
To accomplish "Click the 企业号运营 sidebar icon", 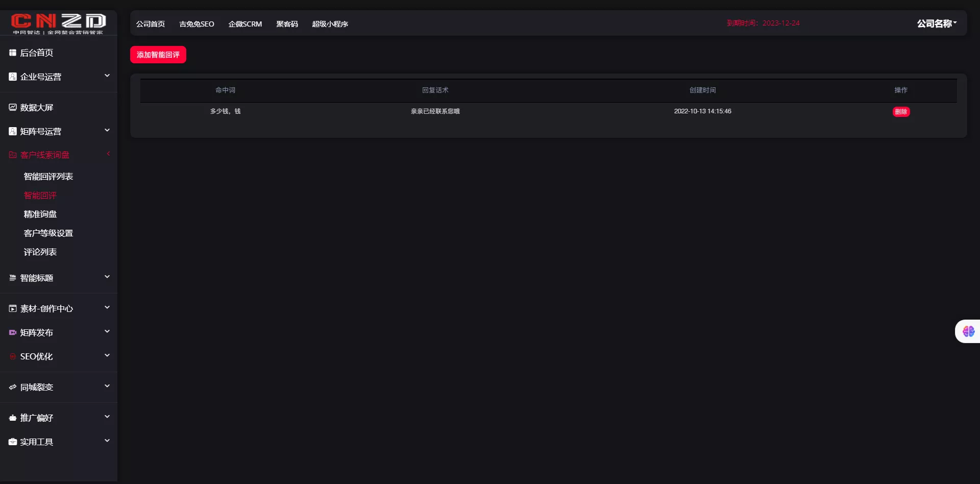I will pyautogui.click(x=13, y=77).
